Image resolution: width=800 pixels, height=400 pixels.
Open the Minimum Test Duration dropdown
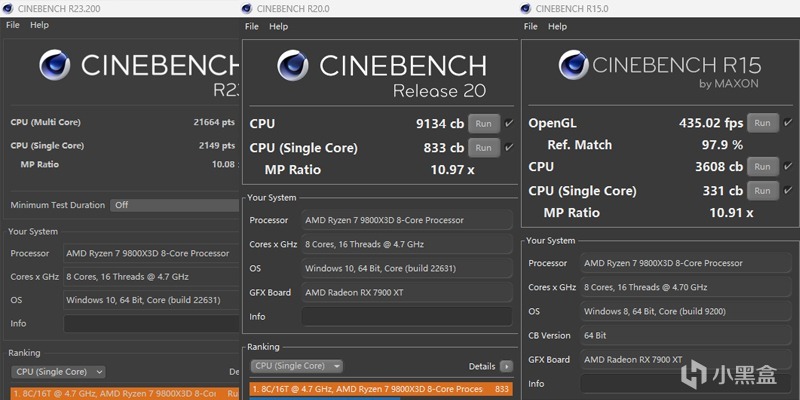click(x=170, y=205)
